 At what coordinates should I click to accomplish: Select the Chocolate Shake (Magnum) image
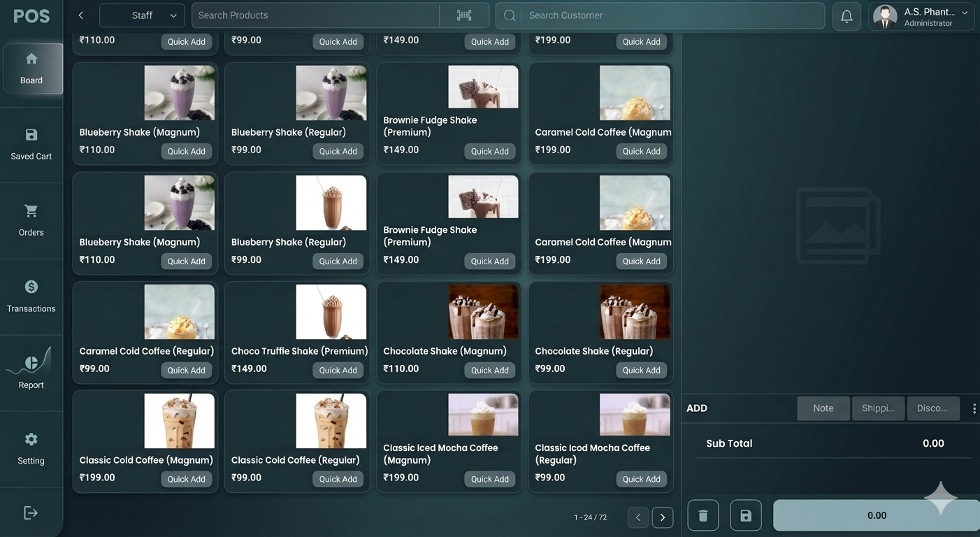483,312
